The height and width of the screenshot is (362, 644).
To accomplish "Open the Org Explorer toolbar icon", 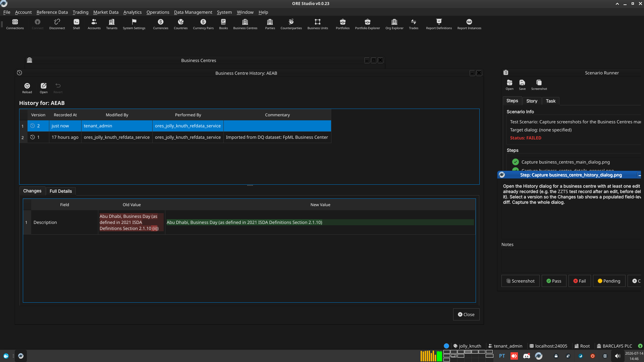I will point(394,24).
